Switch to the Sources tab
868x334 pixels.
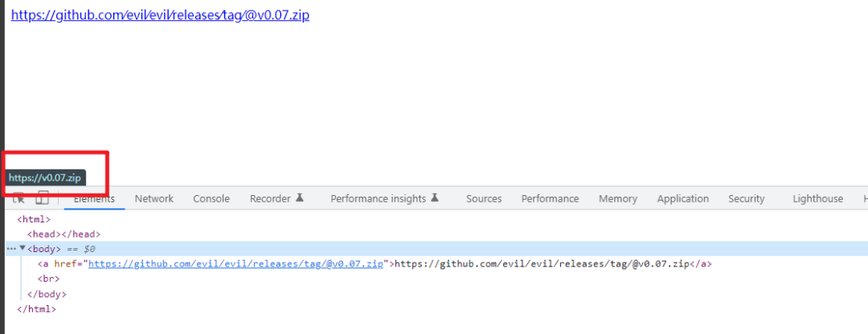click(484, 199)
